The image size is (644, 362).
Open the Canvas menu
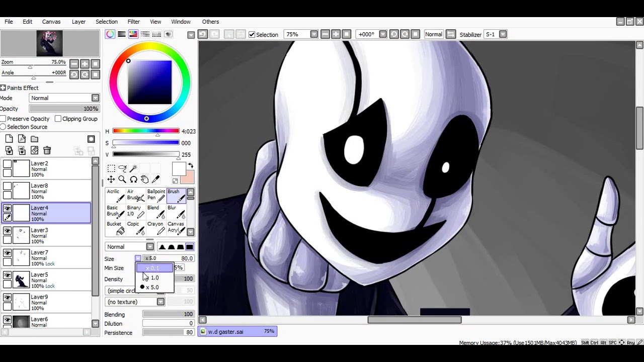point(51,22)
